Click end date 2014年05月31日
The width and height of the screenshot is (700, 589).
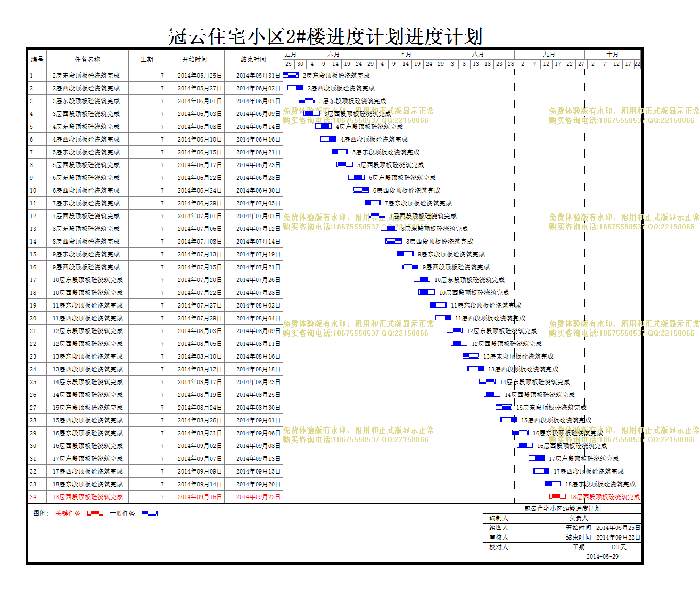coord(258,76)
